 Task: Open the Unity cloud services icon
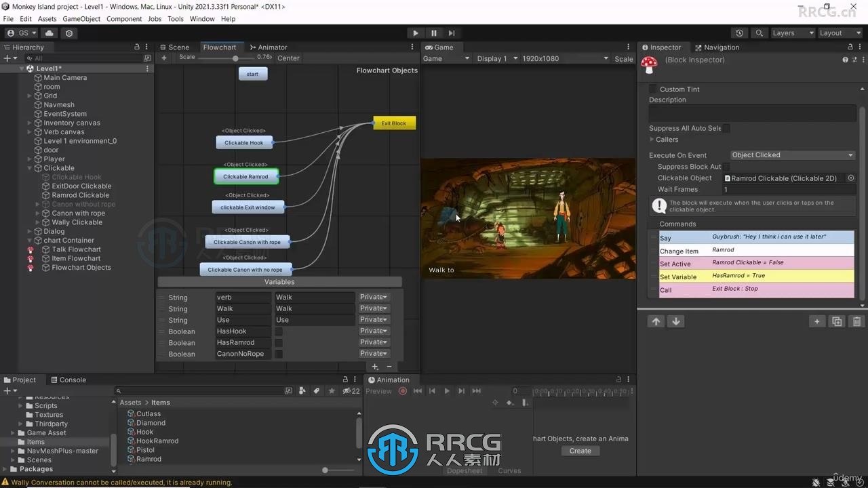50,33
